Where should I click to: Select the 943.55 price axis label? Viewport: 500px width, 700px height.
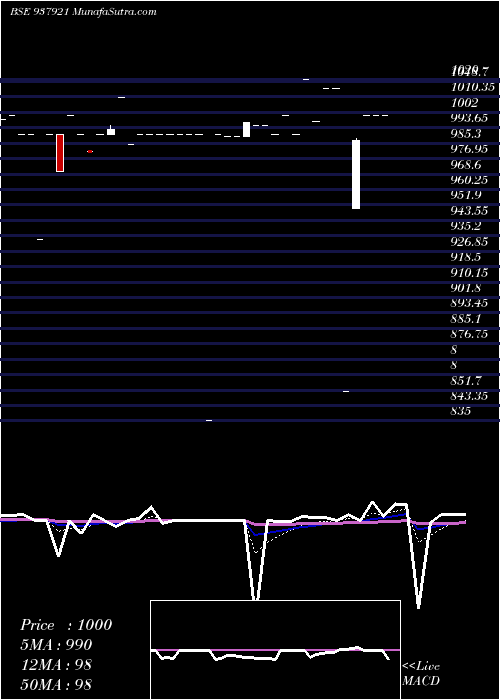click(469, 211)
